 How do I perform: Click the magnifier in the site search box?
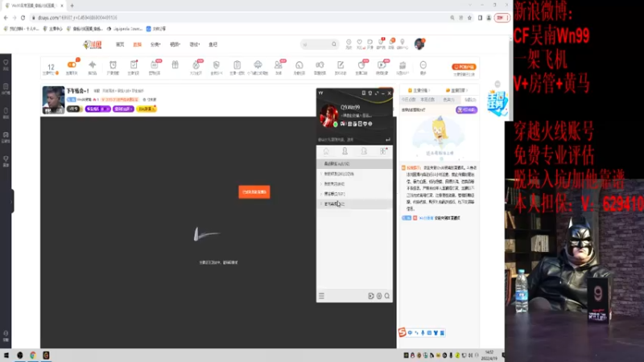pos(334,44)
